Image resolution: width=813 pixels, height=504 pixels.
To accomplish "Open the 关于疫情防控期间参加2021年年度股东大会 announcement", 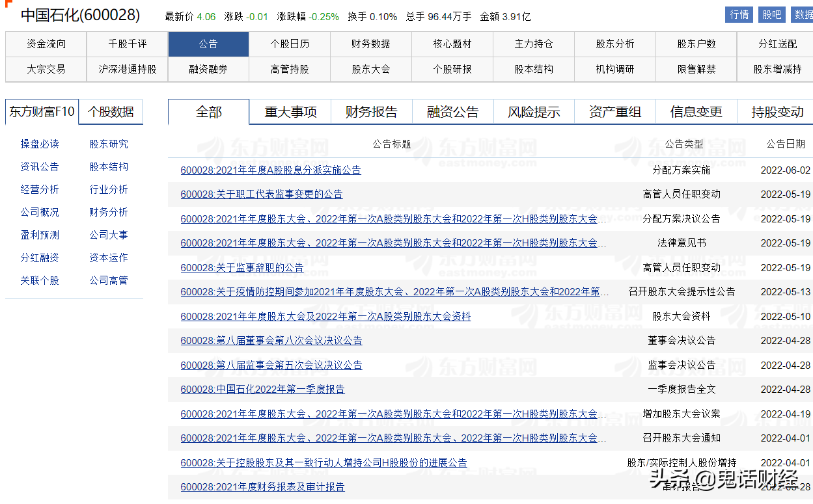I will pyautogui.click(x=394, y=291).
